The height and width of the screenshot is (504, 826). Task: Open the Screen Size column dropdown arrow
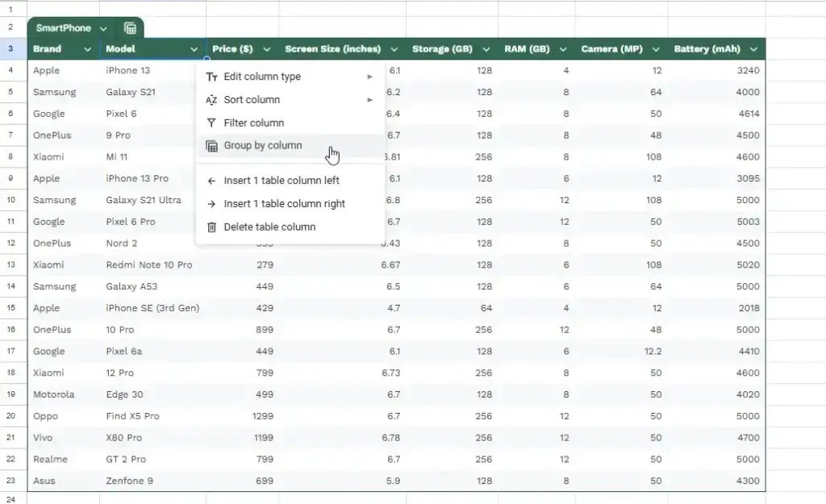tap(394, 49)
